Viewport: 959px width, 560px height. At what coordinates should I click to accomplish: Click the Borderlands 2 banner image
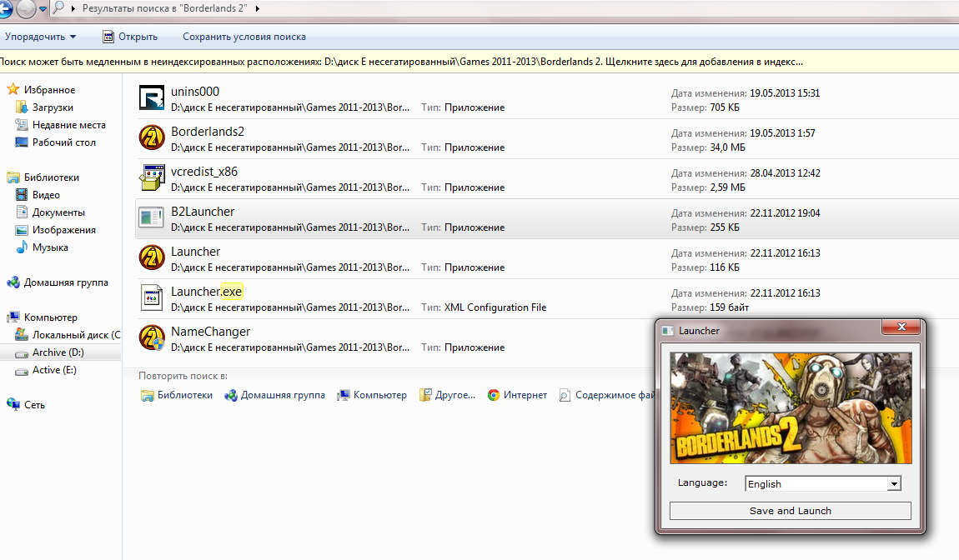coord(791,407)
